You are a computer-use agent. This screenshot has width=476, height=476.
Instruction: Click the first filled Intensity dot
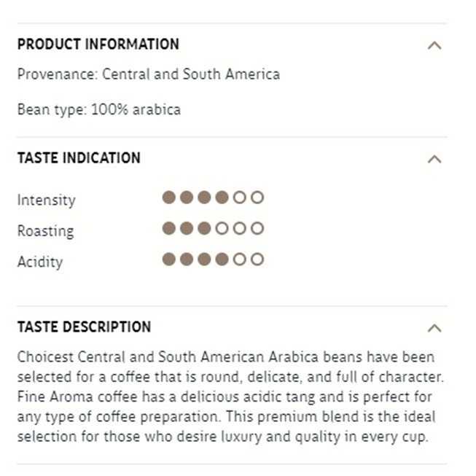[169, 198]
